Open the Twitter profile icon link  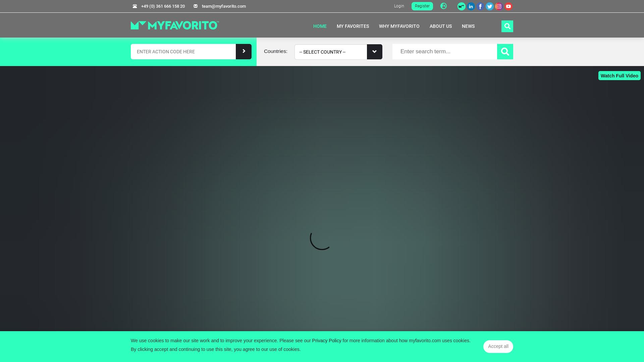(490, 6)
